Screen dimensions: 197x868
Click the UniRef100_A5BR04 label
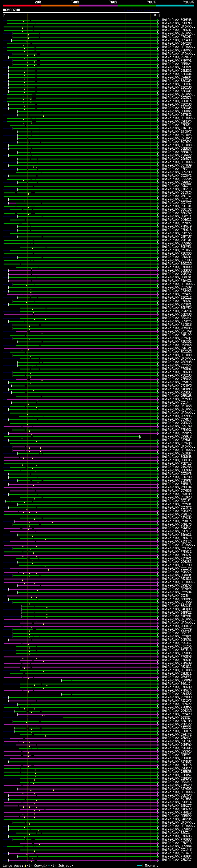177,64
